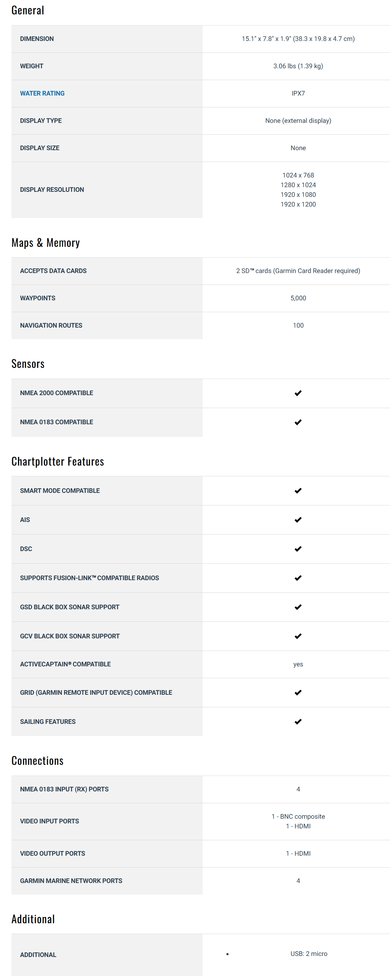Click the DSC row checkmark
Image resolution: width=390 pixels, height=980 pixels.
(298, 549)
